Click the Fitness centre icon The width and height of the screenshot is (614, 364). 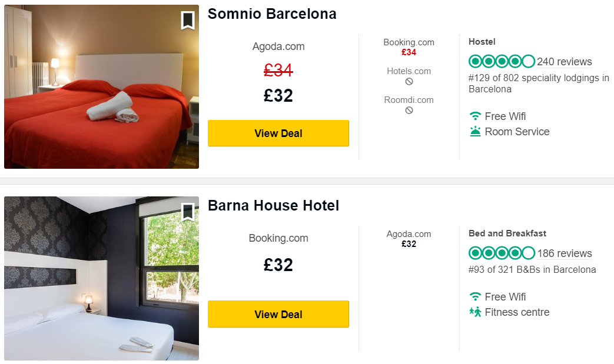[475, 312]
